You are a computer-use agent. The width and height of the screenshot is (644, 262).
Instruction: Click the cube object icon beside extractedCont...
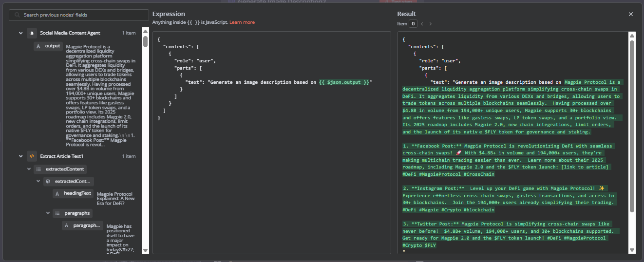48,181
